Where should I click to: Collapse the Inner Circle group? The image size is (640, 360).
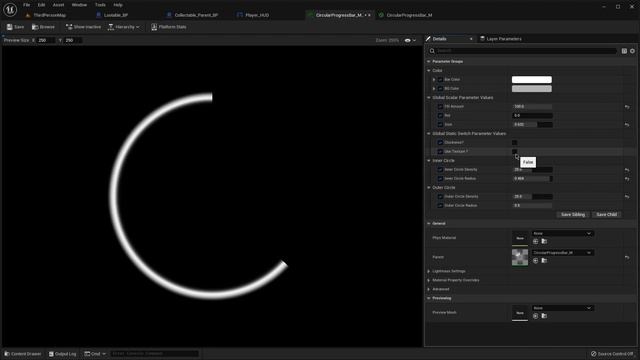[429, 160]
